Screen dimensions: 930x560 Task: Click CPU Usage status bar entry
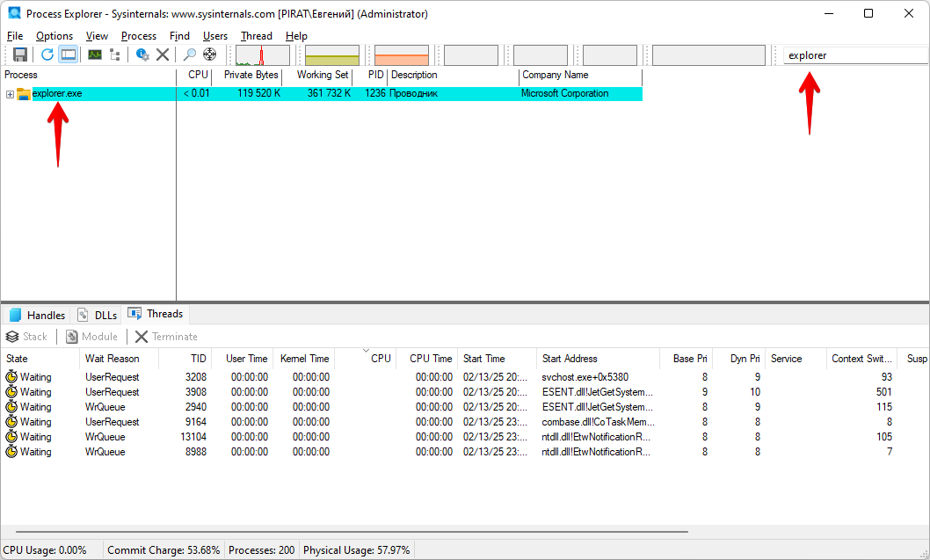click(x=45, y=550)
